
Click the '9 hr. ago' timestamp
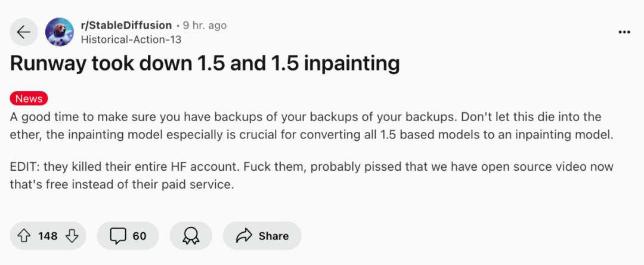tap(205, 26)
